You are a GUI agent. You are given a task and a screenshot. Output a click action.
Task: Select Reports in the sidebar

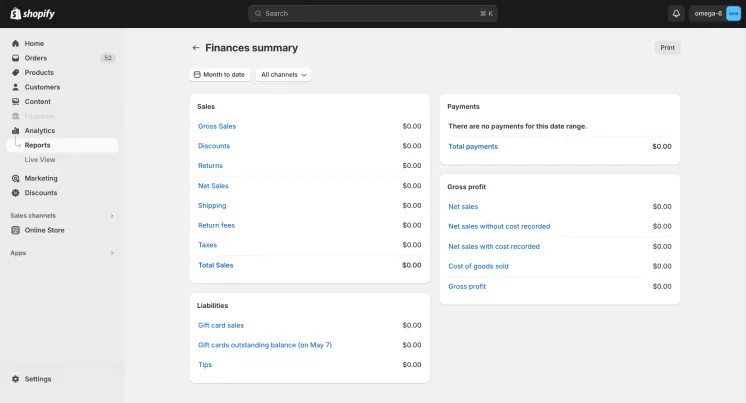click(38, 145)
